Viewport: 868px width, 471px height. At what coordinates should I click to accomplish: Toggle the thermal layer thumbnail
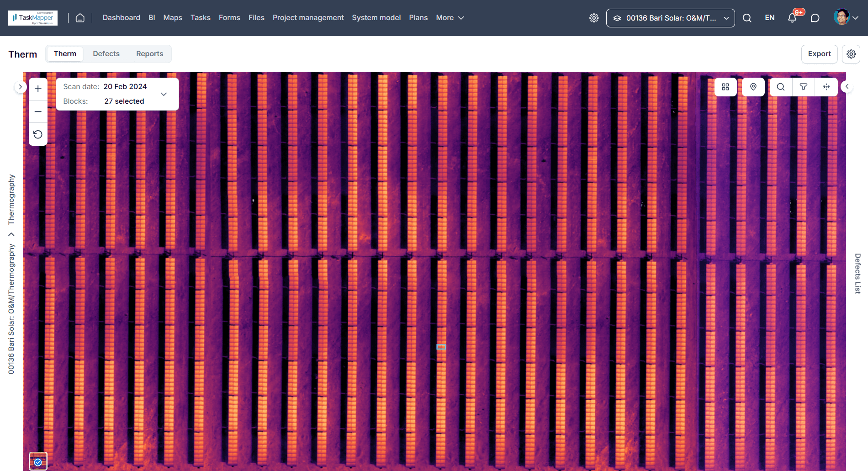click(38, 461)
